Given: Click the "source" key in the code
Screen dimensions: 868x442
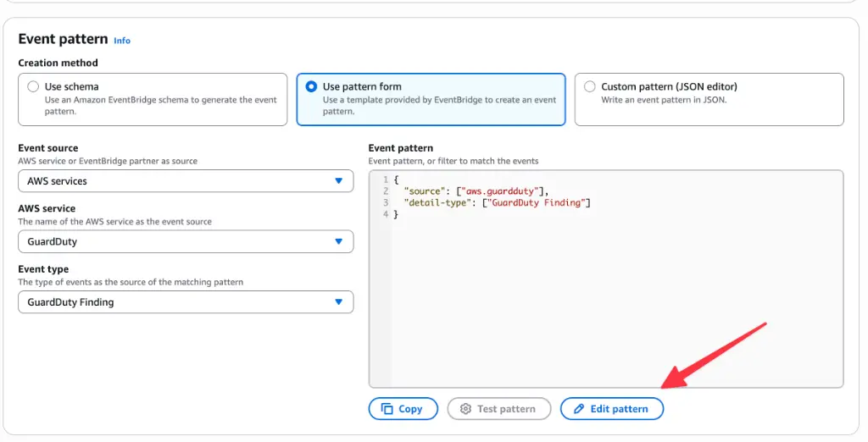Looking at the screenshot, I should (425, 191).
